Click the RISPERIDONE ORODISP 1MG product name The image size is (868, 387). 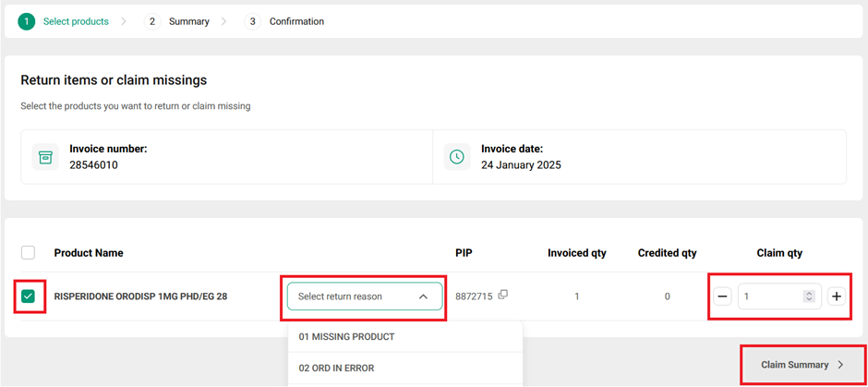[140, 296]
